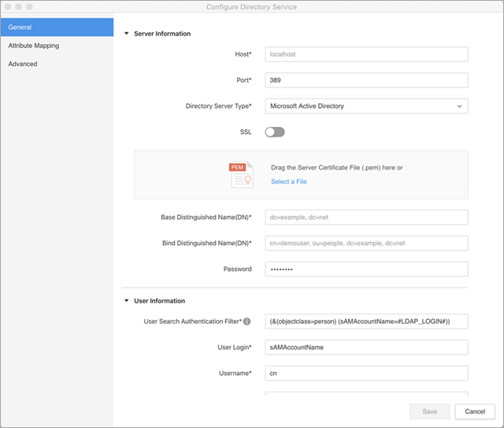Click the Base Distinguished Name field
Image resolution: width=504 pixels, height=428 pixels.
pos(366,218)
